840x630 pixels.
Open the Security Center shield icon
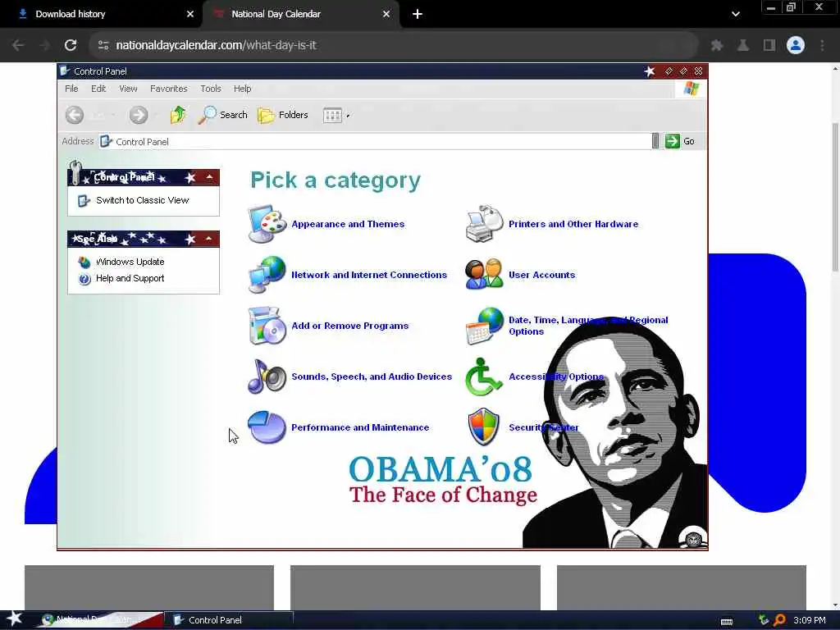[483, 427]
